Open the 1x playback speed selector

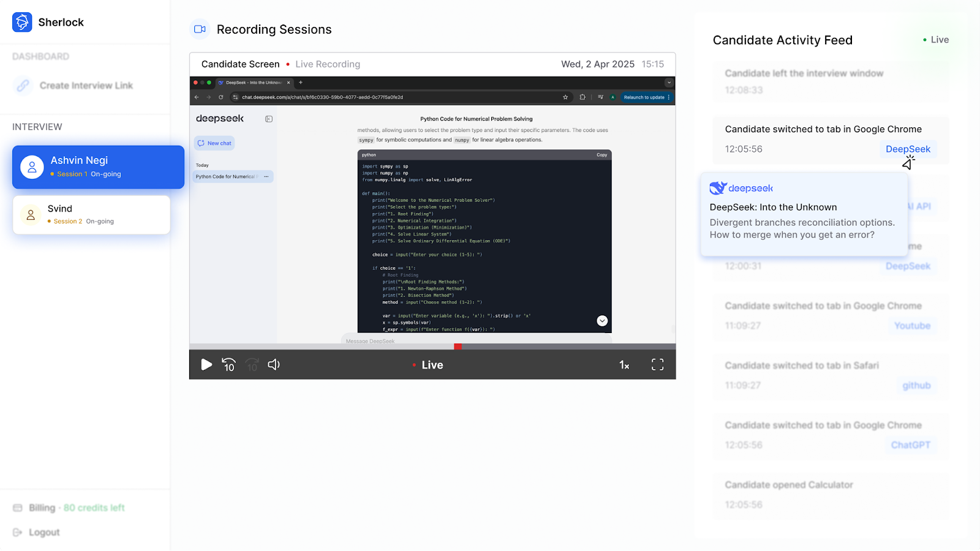624,364
